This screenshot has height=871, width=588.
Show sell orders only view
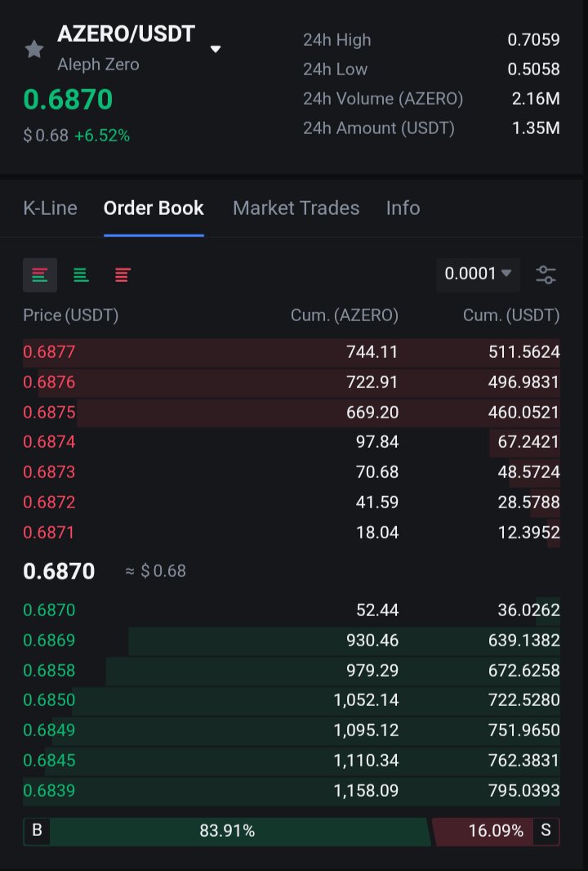coord(122,275)
